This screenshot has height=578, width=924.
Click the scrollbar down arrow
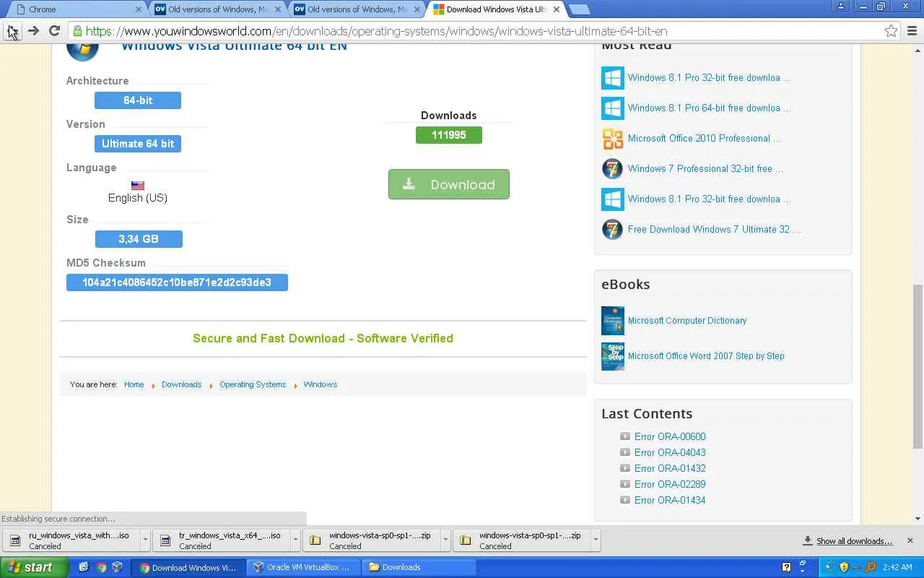tap(918, 518)
